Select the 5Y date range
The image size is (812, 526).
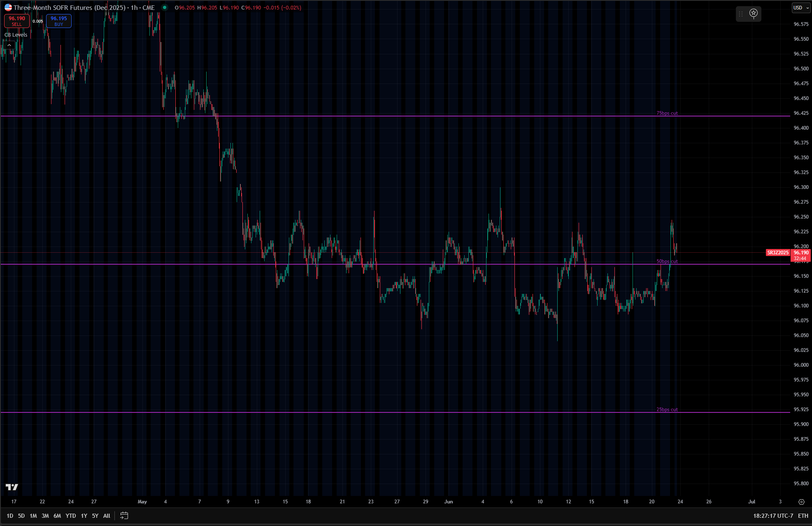pyautogui.click(x=95, y=516)
